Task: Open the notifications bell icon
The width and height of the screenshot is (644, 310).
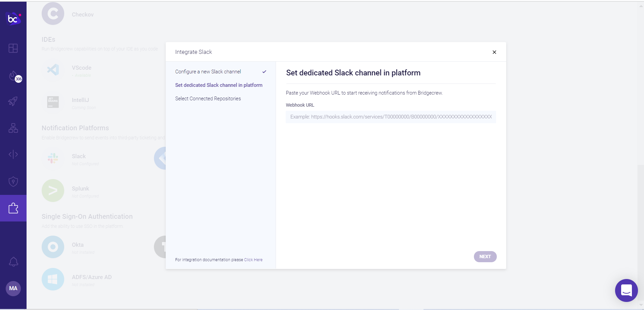Action: tap(13, 262)
